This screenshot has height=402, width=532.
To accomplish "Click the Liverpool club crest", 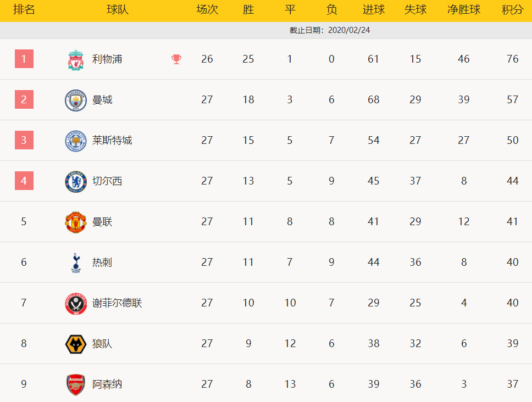I will coord(76,60).
